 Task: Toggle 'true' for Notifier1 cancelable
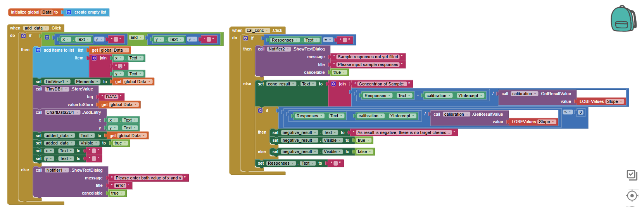point(117,193)
